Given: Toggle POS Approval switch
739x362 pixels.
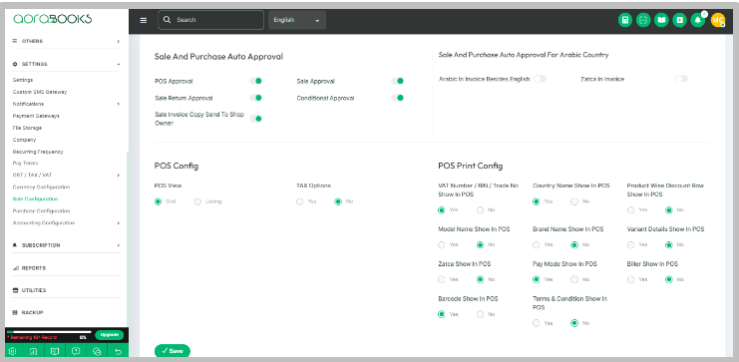Looking at the screenshot, I should pos(256,81).
